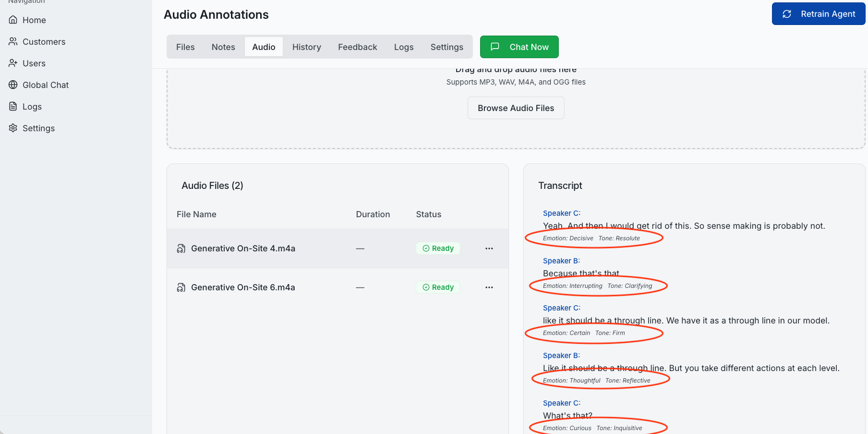Click the Customers people icon
The width and height of the screenshot is (868, 434).
[x=13, y=41]
